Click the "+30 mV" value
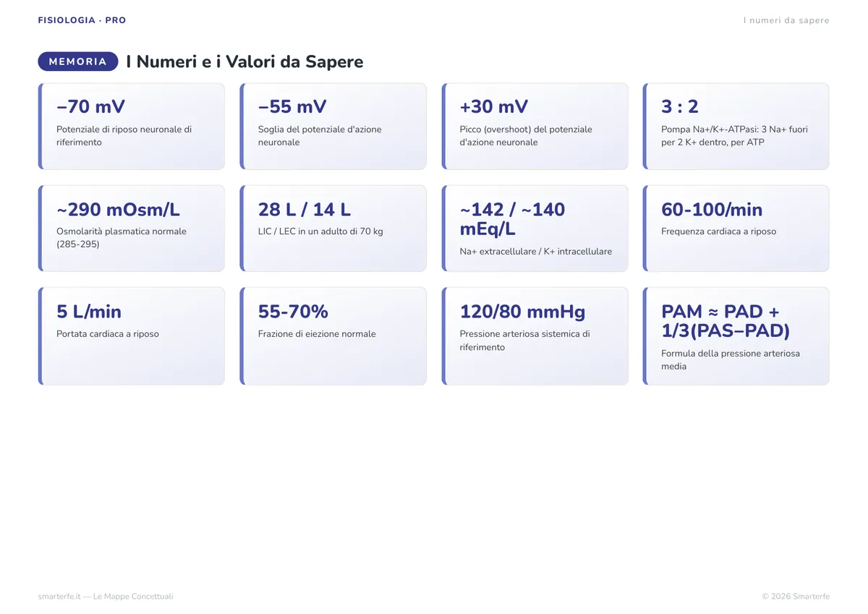The width and height of the screenshot is (868, 614). (x=494, y=107)
